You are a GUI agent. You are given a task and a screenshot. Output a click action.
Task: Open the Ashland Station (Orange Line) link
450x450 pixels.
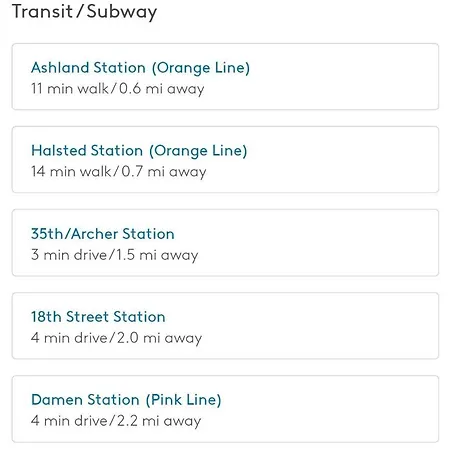tap(140, 68)
